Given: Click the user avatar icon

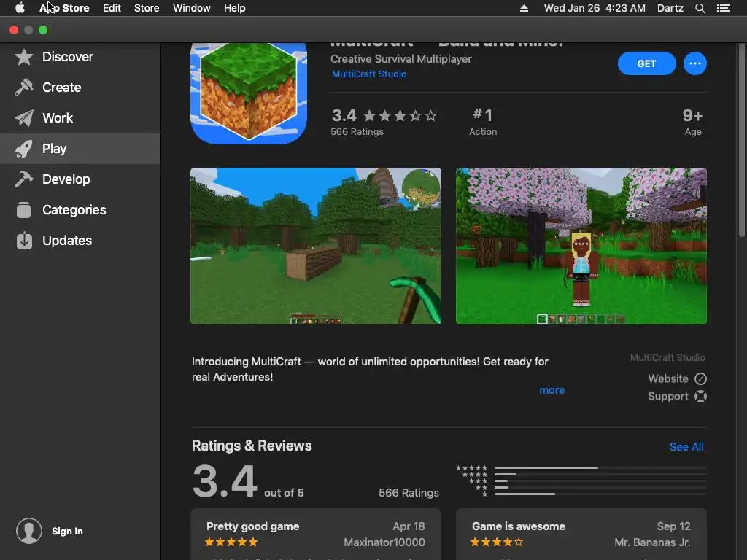Looking at the screenshot, I should (29, 531).
